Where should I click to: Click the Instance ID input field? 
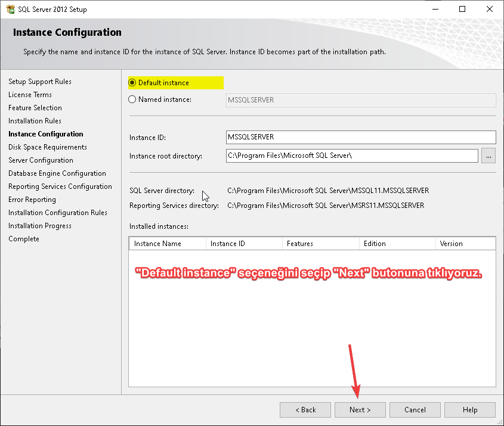tap(361, 137)
